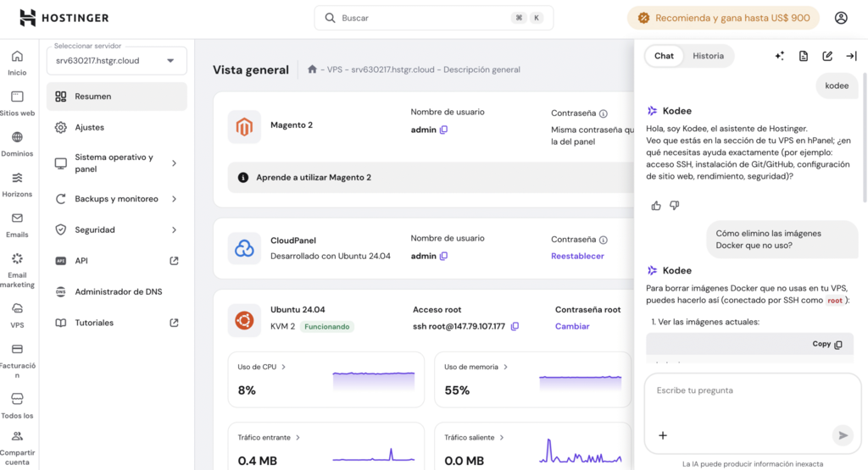
Task: Click the 55% memory usage value
Action: coord(457,390)
